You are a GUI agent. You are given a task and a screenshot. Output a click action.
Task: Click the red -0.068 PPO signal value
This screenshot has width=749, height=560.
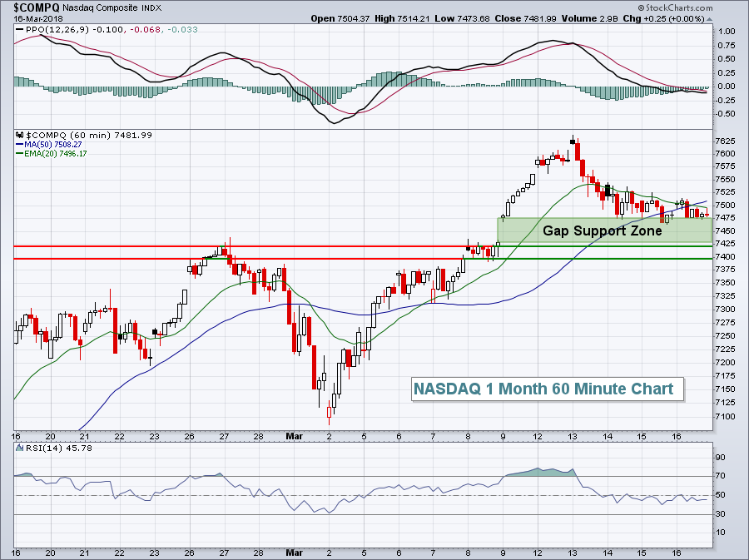[144, 30]
